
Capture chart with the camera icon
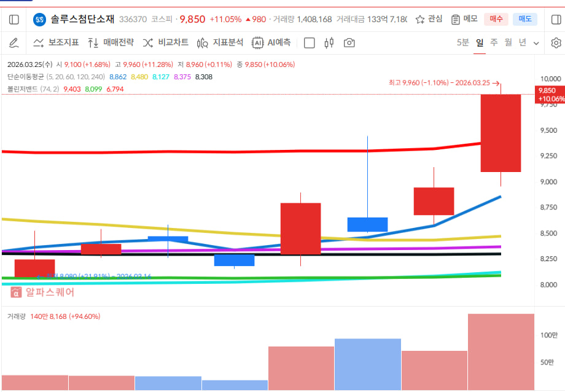349,43
